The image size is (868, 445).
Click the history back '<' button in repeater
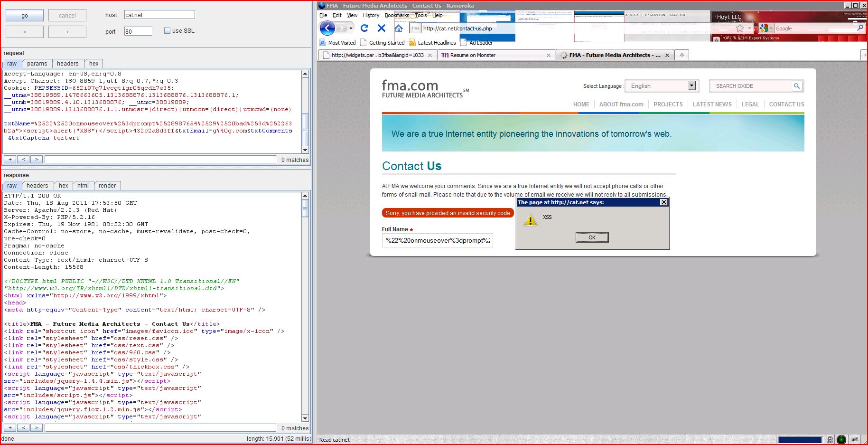(x=25, y=32)
